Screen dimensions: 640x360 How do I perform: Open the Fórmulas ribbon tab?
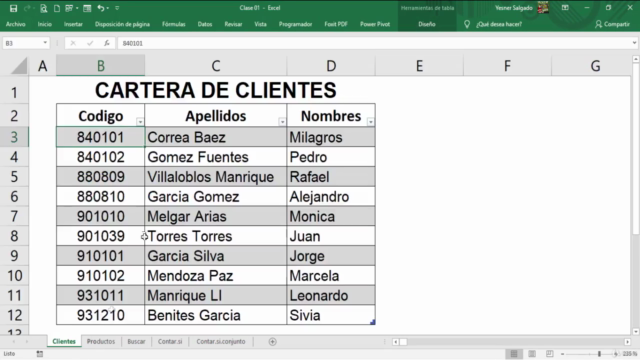click(173, 24)
